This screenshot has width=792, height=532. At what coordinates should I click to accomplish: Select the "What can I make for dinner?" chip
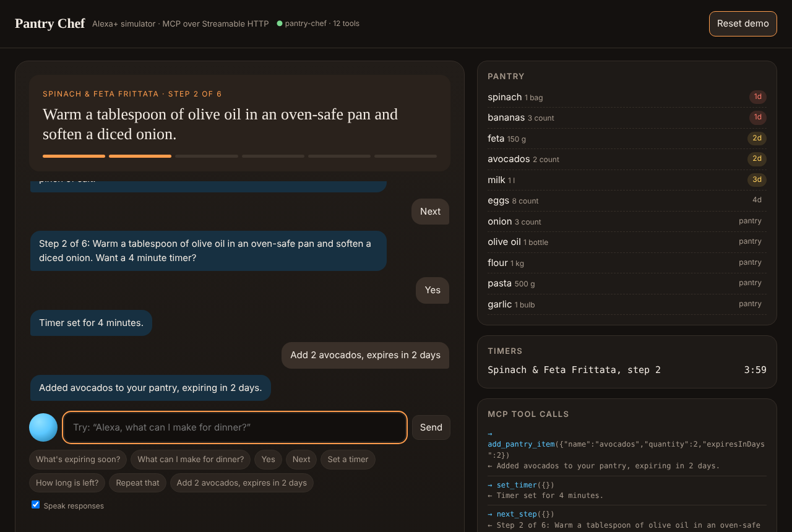pos(191,460)
